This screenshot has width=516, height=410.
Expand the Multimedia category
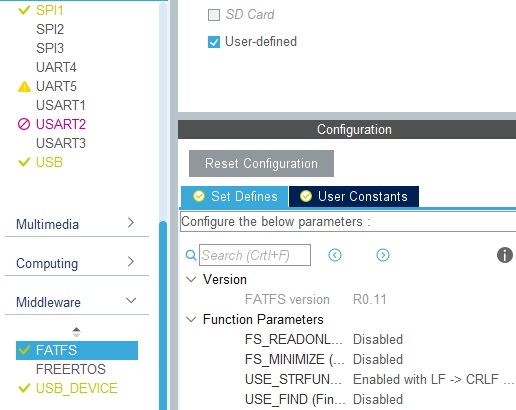(x=77, y=224)
